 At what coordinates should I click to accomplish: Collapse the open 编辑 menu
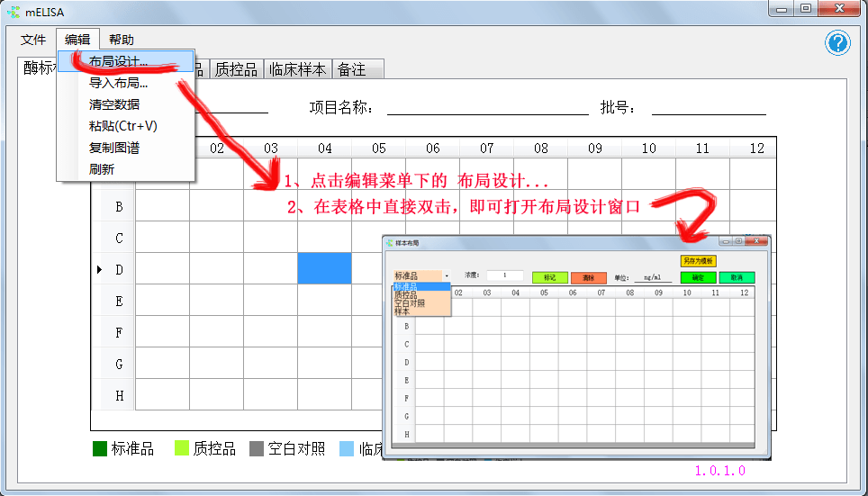click(x=77, y=40)
